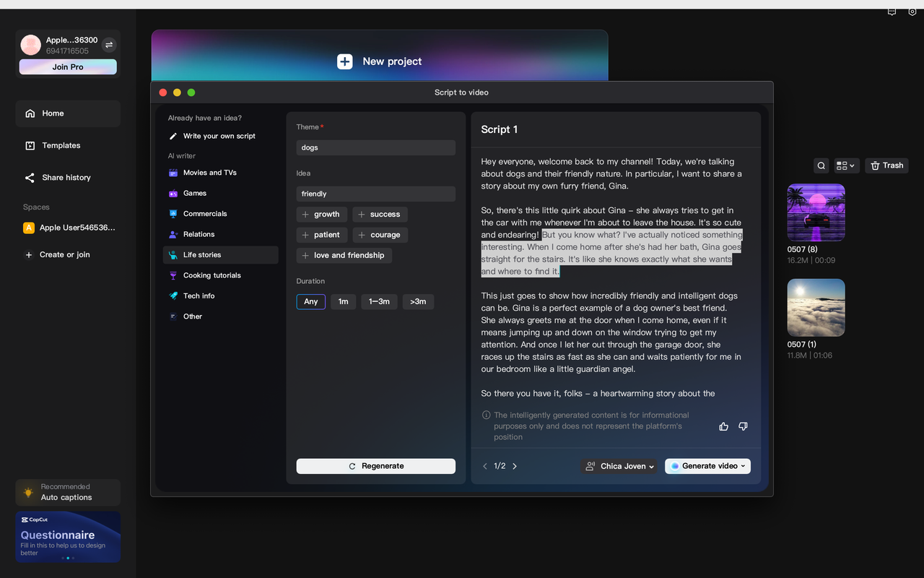Click the Share history icon in sidebar

coord(29,177)
